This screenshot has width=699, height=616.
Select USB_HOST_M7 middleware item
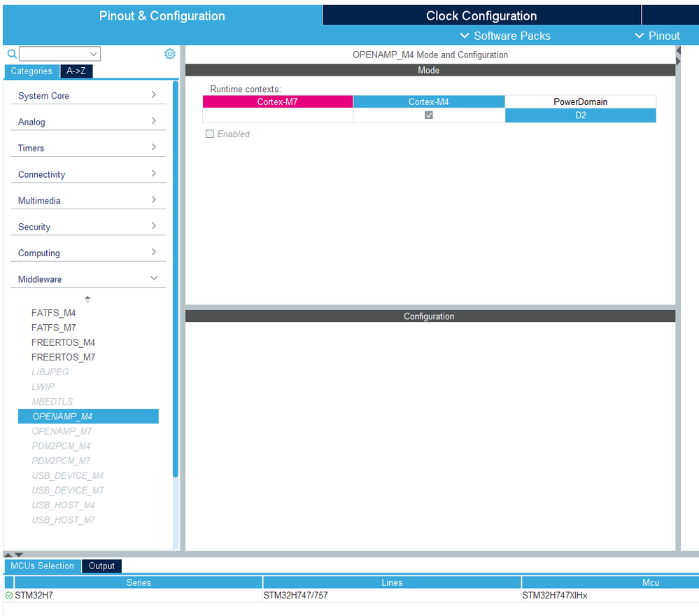[x=63, y=519]
